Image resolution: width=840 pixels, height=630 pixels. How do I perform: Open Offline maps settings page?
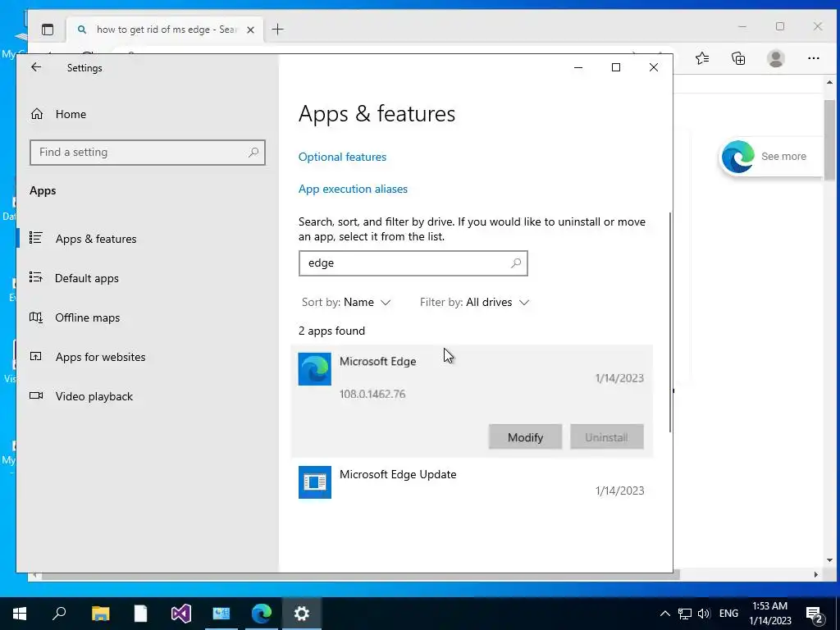148,317
